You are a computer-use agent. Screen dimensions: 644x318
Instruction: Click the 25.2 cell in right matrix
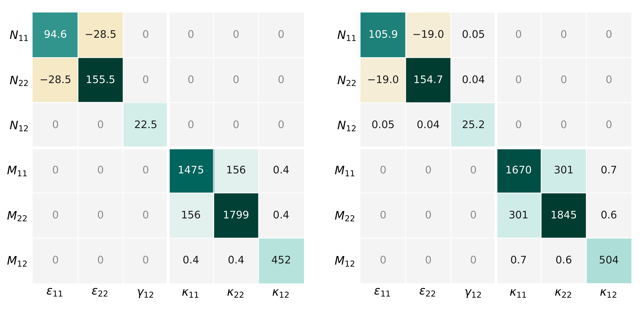[473, 125]
